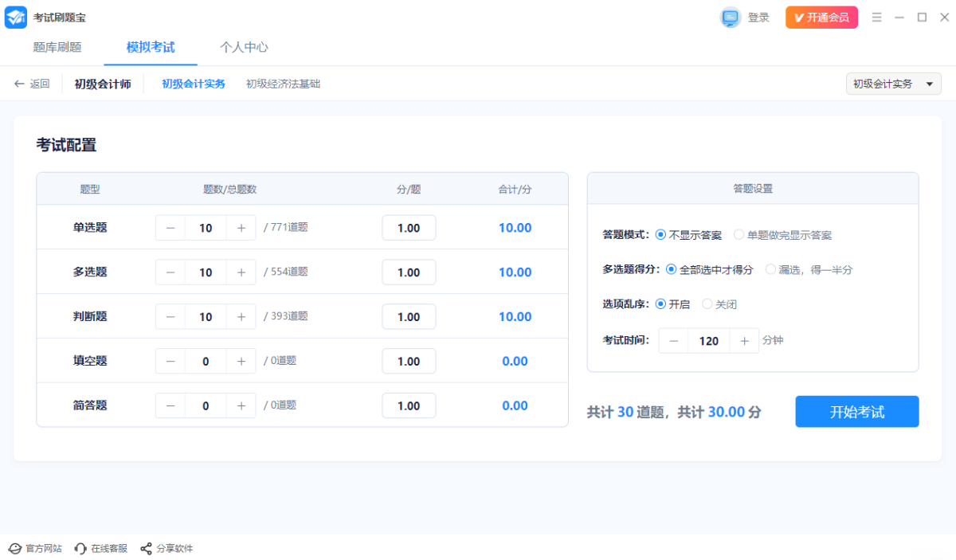Click 登录 login link
The image size is (956, 560).
pos(758,18)
